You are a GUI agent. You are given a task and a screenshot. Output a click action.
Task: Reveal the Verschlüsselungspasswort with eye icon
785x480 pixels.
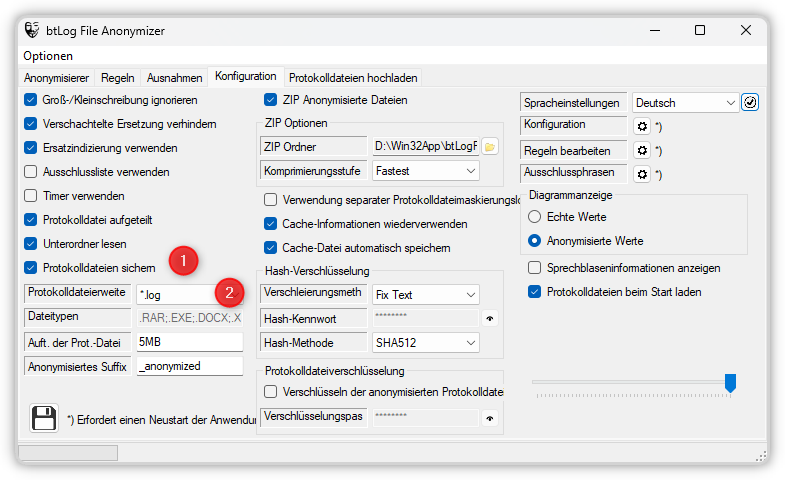coord(491,418)
